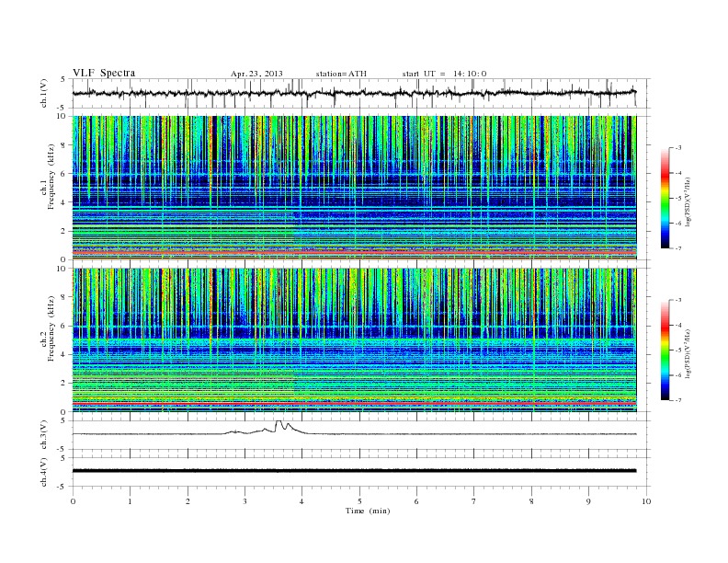Viewport: 728px width, 563px height.
Task: Click the thick black ch.4 voltage trace
Action: click(354, 471)
